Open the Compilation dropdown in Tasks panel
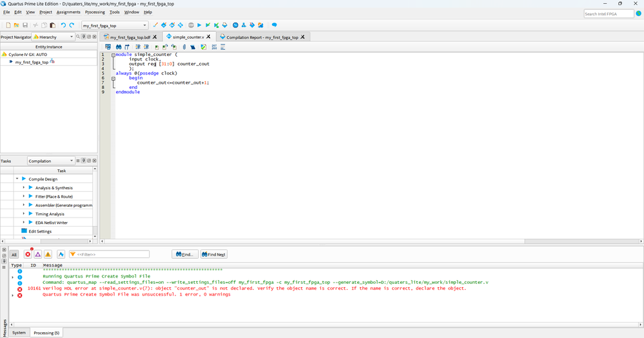The height and width of the screenshot is (338, 644). click(51, 161)
